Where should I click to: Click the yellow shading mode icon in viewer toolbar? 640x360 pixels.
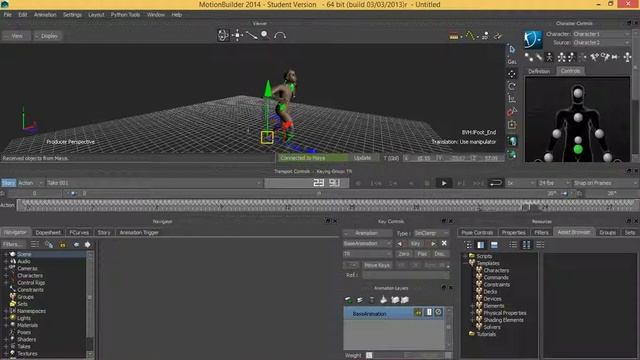coord(453,36)
